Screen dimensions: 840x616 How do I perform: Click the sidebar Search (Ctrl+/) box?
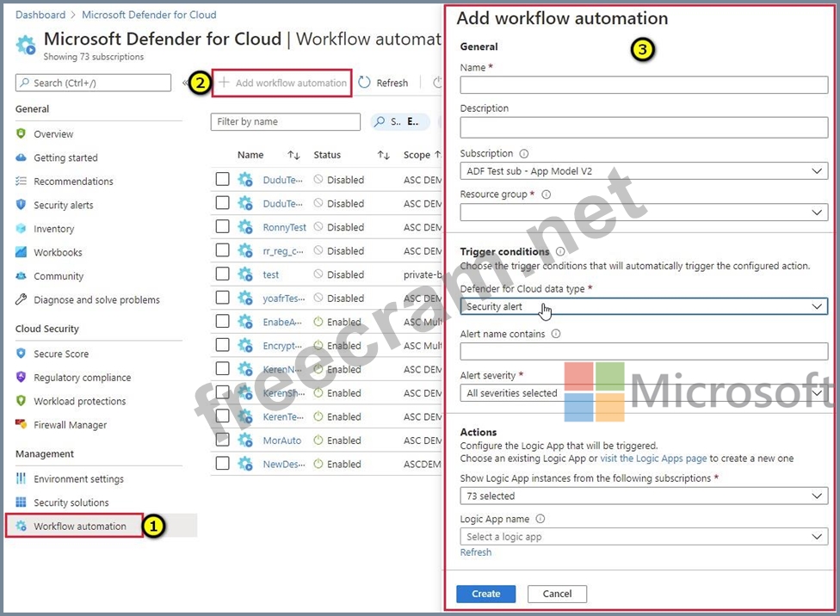[x=93, y=83]
